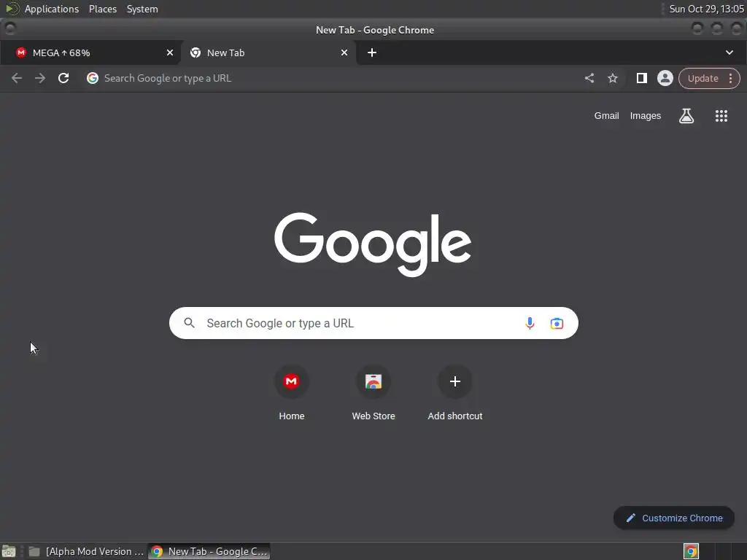Image resolution: width=747 pixels, height=560 pixels.
Task: Open the profile avatar menu
Action: 665,78
